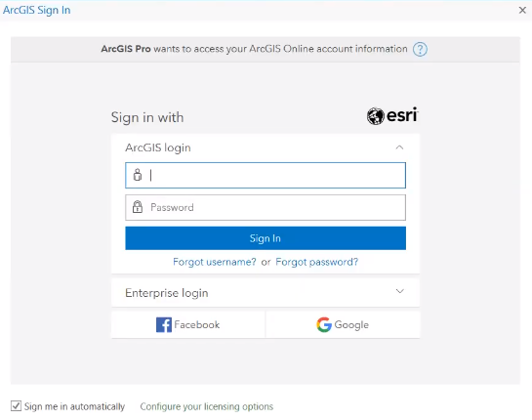Expand the Enterprise login chevron

(400, 291)
